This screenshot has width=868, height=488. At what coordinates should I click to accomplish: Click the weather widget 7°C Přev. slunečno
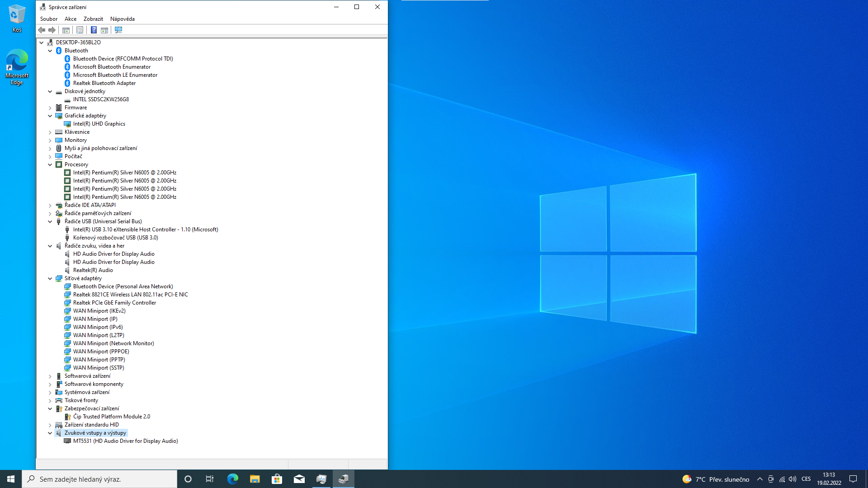coord(716,479)
